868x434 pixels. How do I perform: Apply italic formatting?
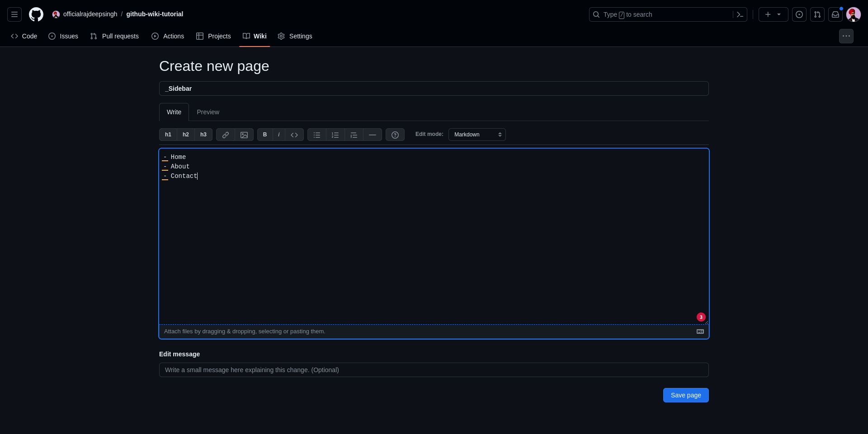279,135
